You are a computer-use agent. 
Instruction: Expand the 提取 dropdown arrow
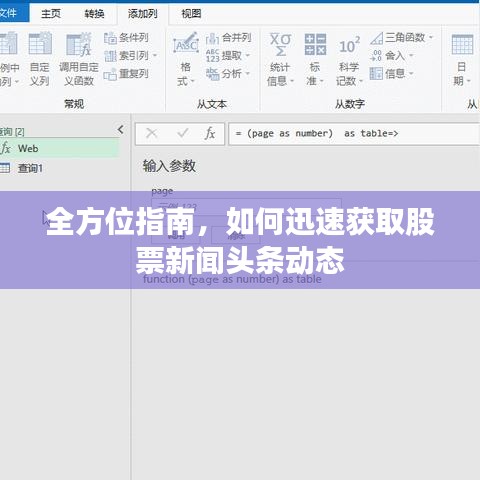248,55
